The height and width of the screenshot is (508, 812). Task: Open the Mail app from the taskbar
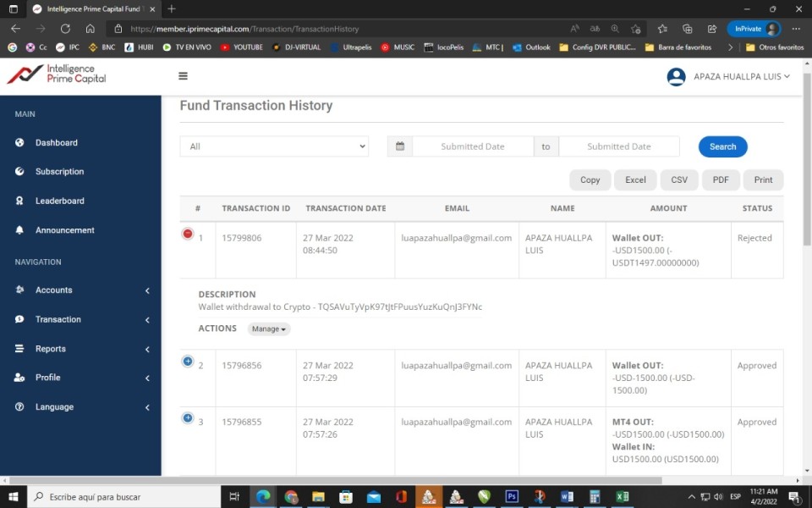(373, 497)
